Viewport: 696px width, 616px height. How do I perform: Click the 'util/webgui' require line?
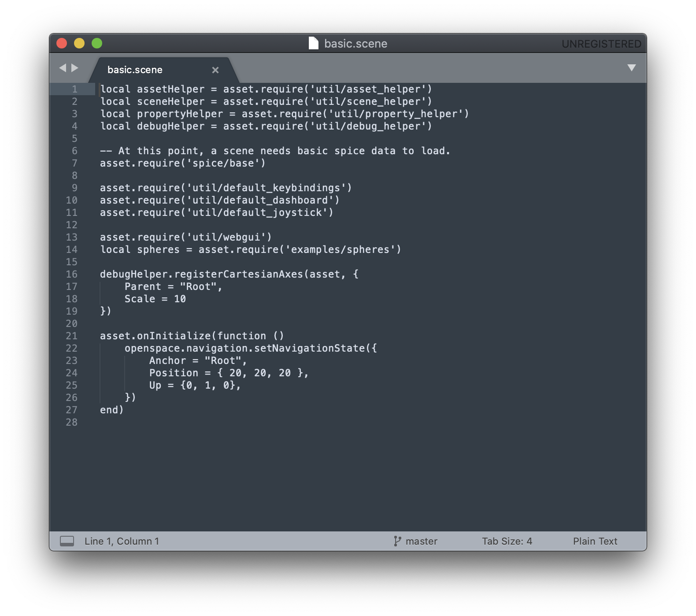tap(186, 237)
